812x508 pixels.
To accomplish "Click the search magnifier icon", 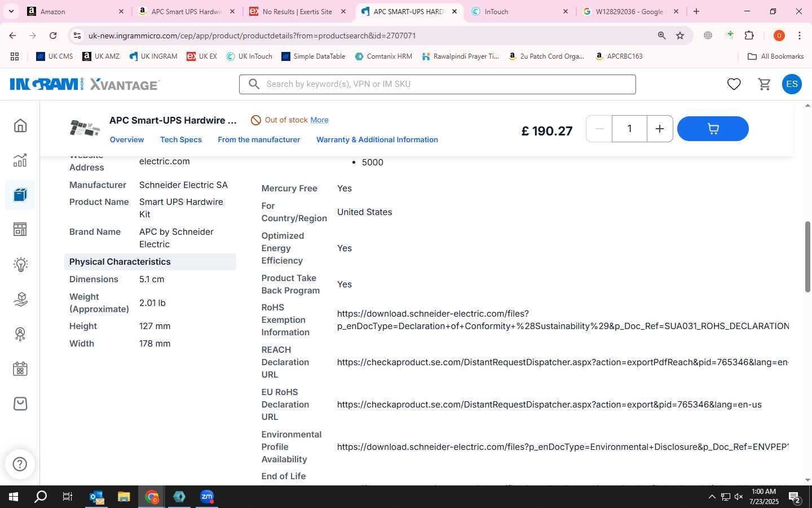I will click(x=254, y=84).
